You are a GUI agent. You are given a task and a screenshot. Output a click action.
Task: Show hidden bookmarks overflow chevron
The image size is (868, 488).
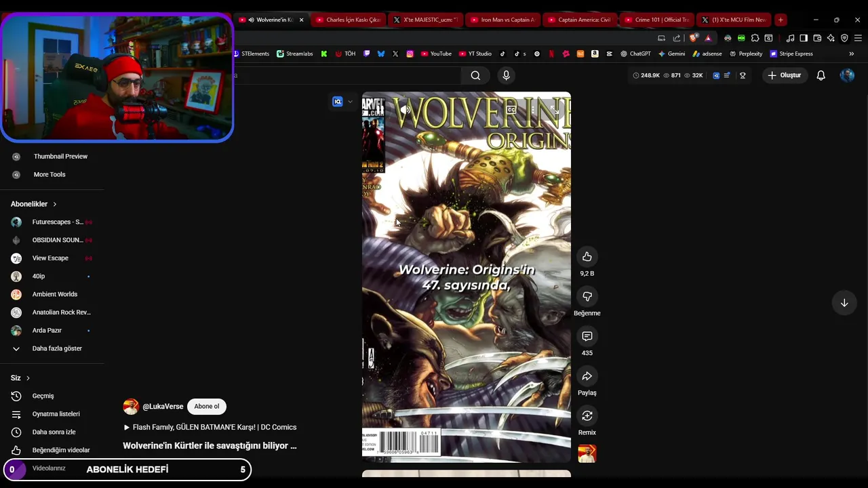click(x=852, y=54)
